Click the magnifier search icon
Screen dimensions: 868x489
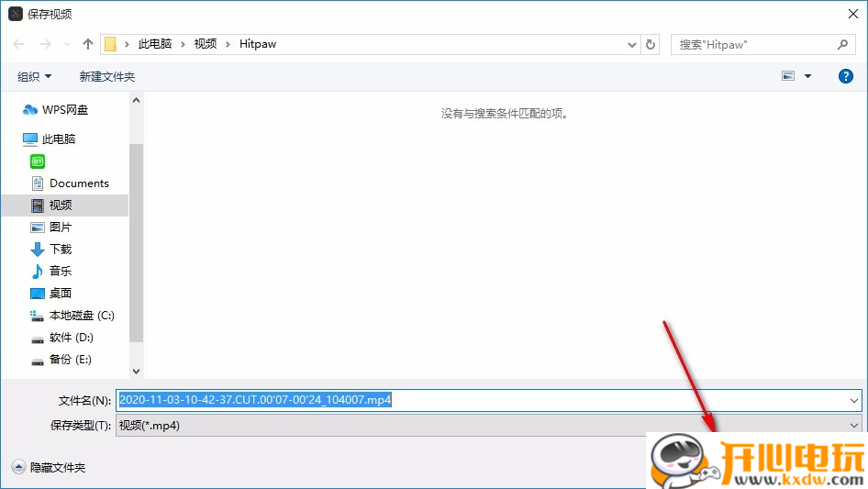[842, 44]
